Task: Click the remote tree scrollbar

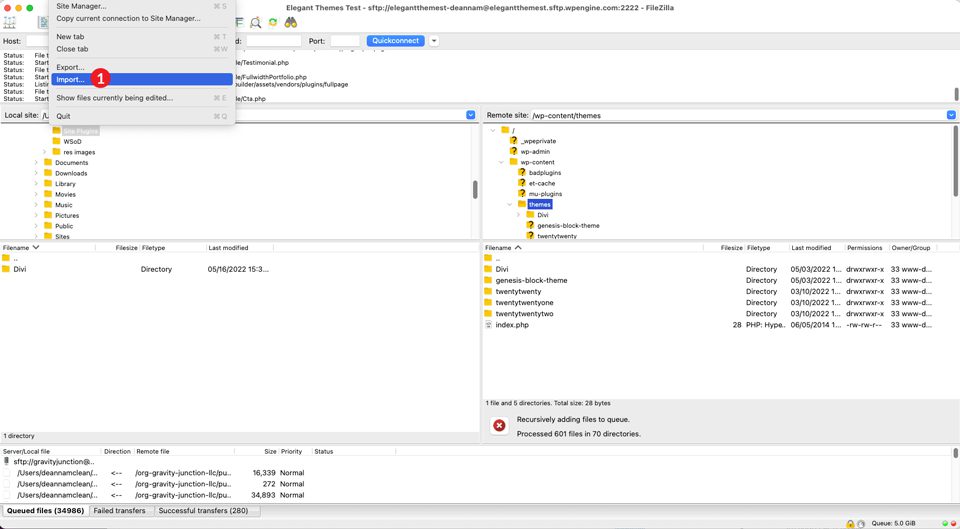Action: coord(956,161)
